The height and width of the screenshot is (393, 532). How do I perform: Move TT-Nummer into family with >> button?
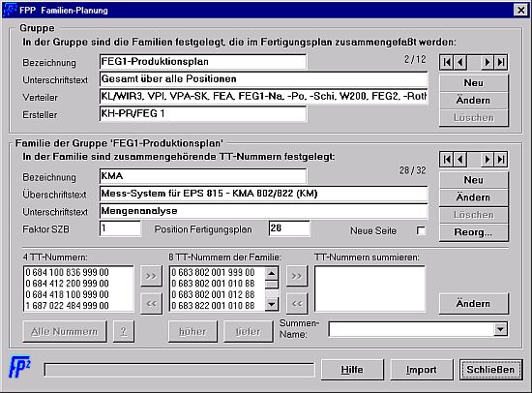pyautogui.click(x=151, y=276)
